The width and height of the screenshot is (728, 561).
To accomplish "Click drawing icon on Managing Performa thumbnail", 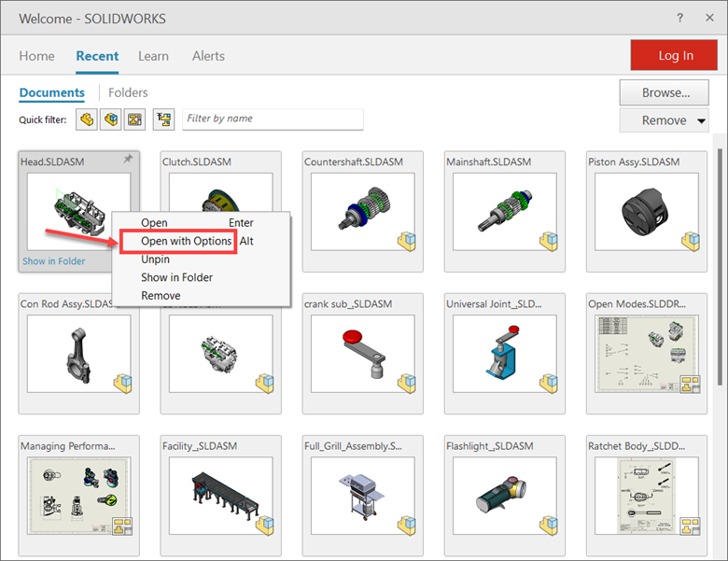I will click(x=122, y=526).
